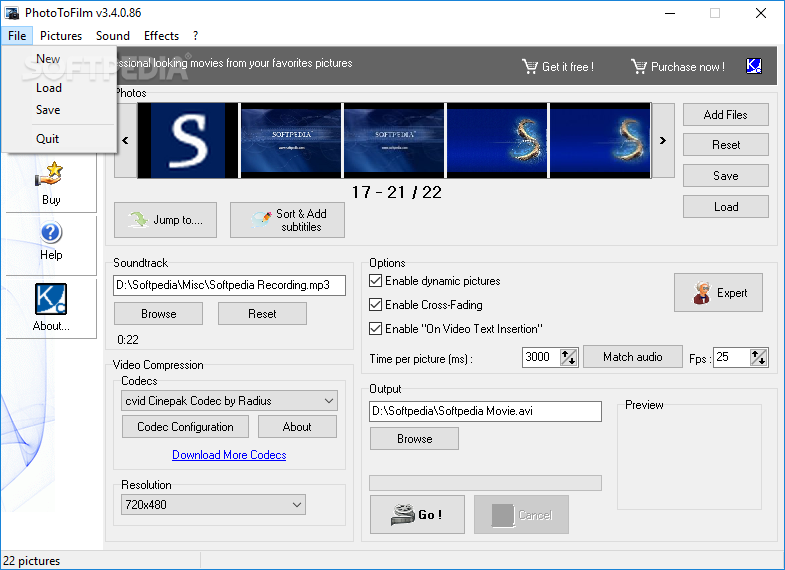Click the Soundtrack path field
This screenshot has width=785, height=570.
click(x=229, y=285)
